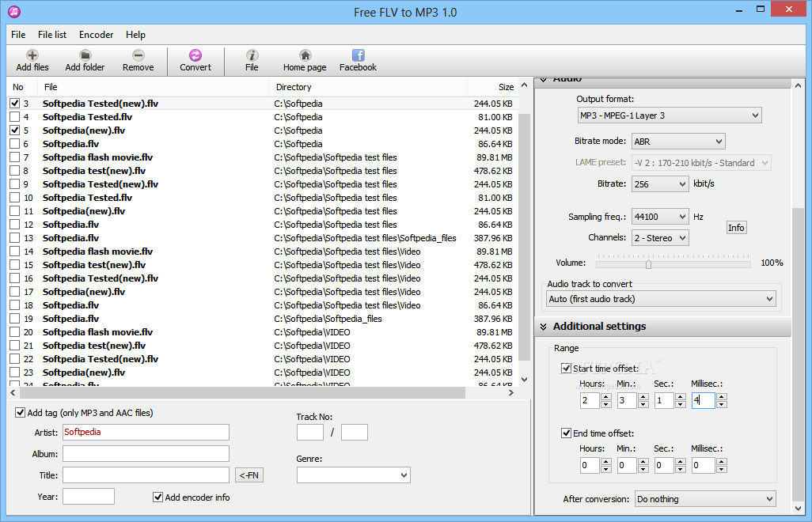The image size is (812, 522).
Task: Sort by the Size column header
Action: [x=492, y=87]
